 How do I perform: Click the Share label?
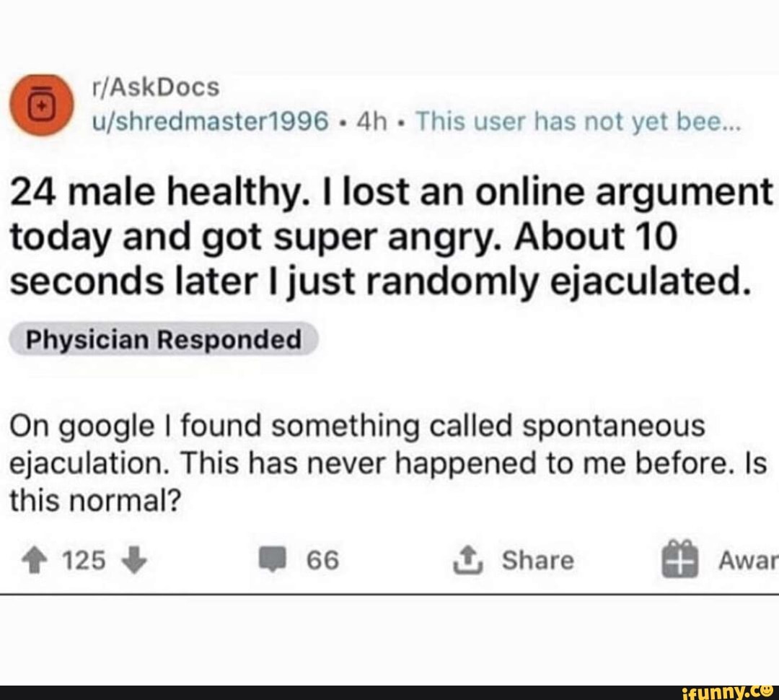click(538, 560)
